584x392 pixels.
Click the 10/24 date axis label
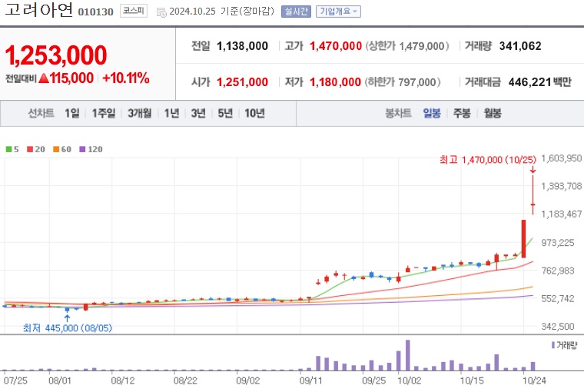pos(534,380)
